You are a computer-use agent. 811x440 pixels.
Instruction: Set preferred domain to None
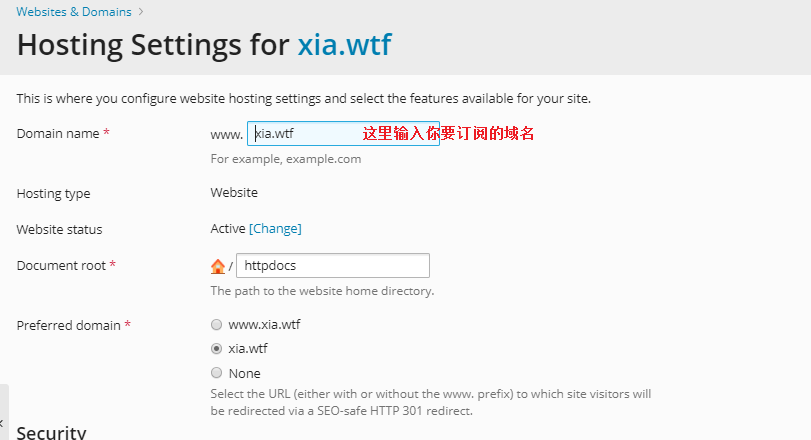coord(217,373)
